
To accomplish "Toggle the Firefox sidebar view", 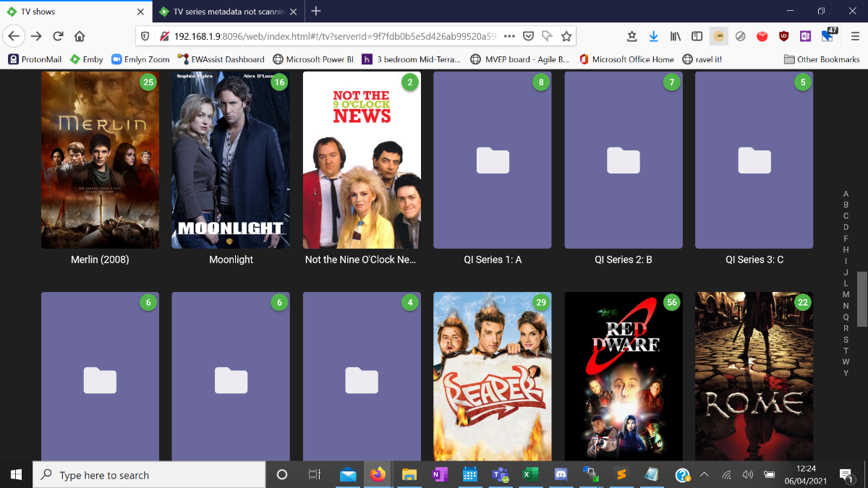I will [697, 36].
